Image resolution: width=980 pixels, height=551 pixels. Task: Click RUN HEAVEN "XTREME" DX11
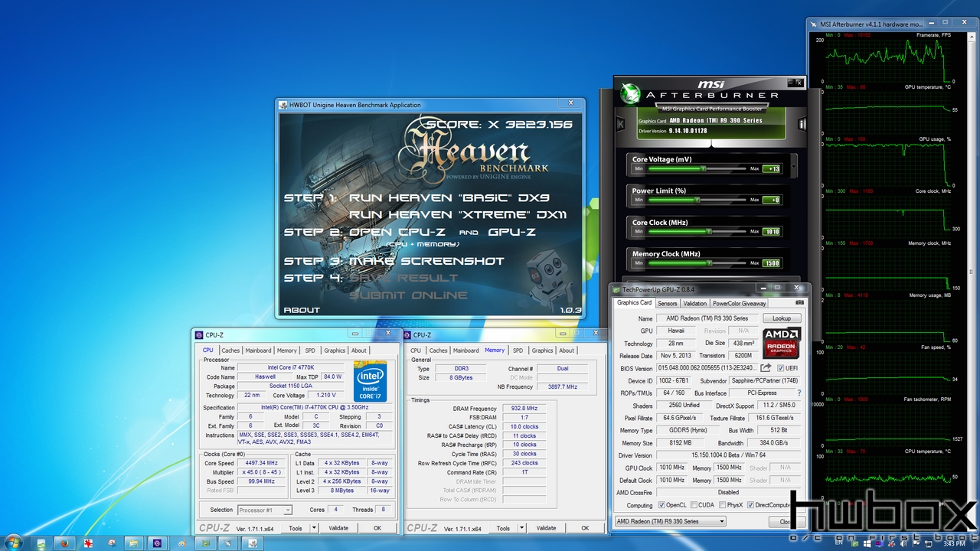(458, 215)
